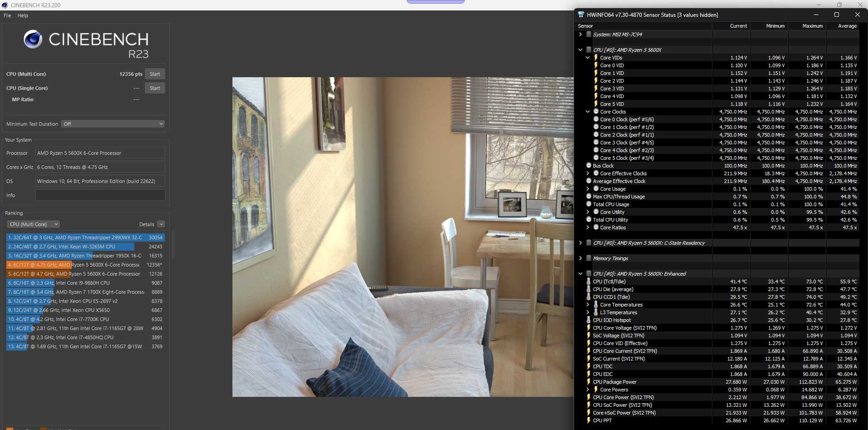Expand the Core Effective Clocks node

[x=588, y=173]
